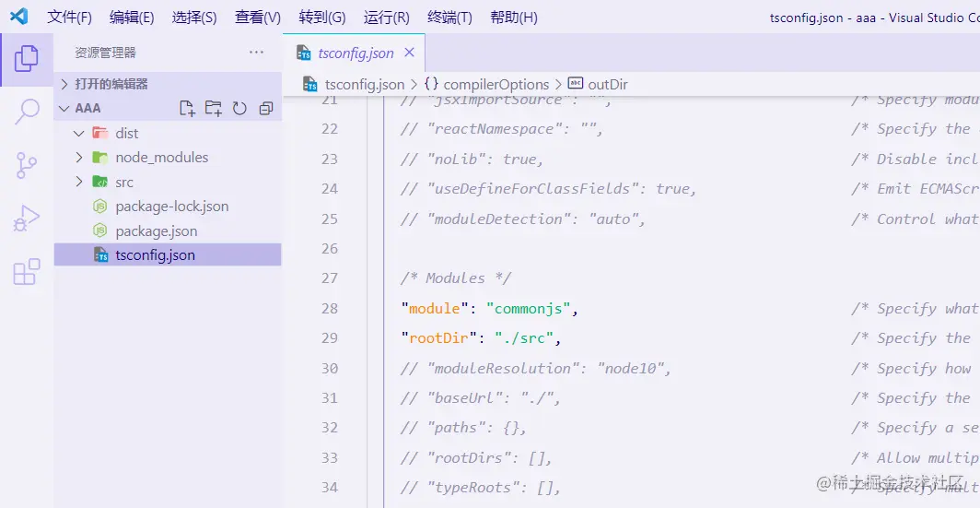980x508 pixels.
Task: Open the Extensions view
Action: pos(26,272)
